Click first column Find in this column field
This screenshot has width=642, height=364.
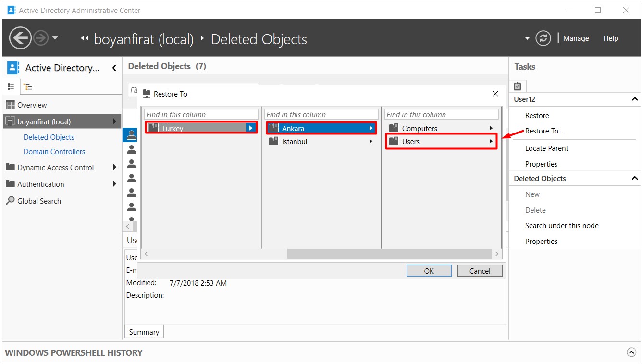coord(201,115)
